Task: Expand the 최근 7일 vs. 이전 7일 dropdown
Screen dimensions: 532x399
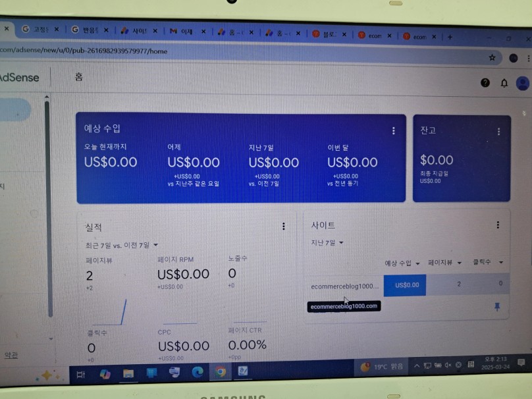Action: (122, 245)
